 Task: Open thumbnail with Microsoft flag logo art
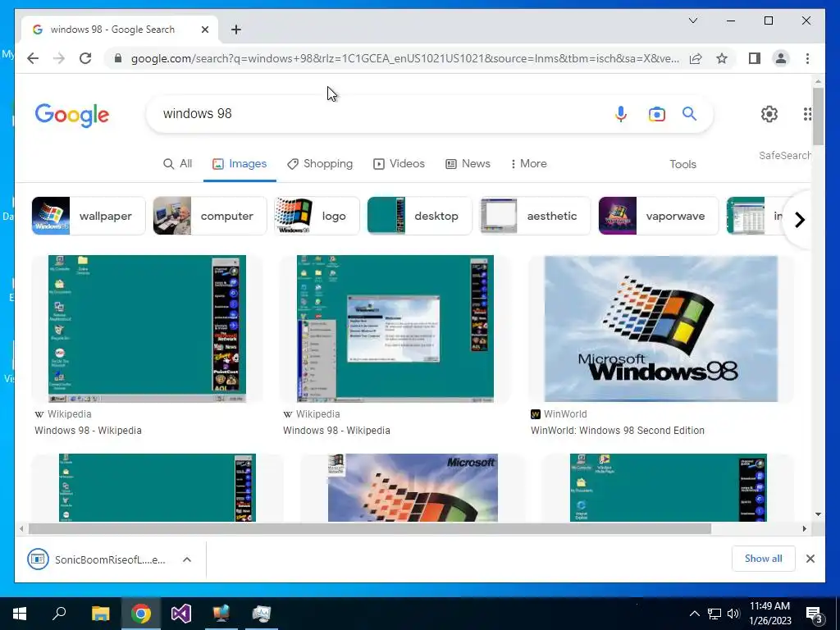pyautogui.click(x=413, y=487)
